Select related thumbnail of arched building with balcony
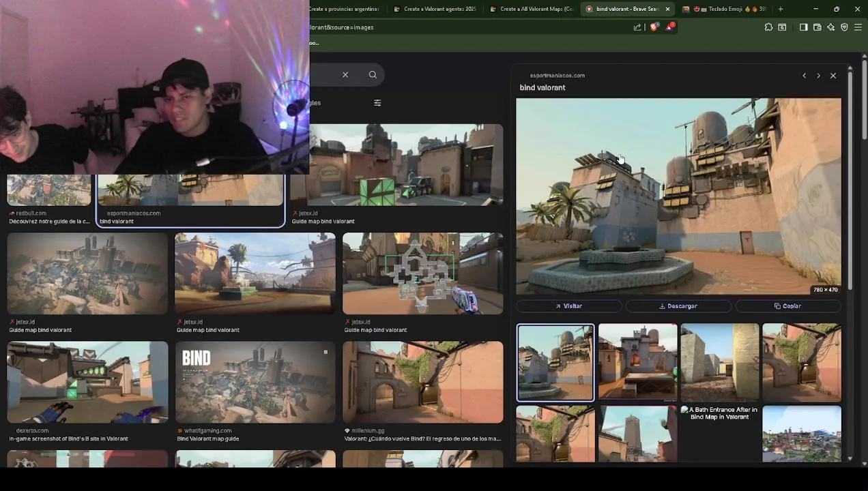The height and width of the screenshot is (491, 868). tap(637, 362)
